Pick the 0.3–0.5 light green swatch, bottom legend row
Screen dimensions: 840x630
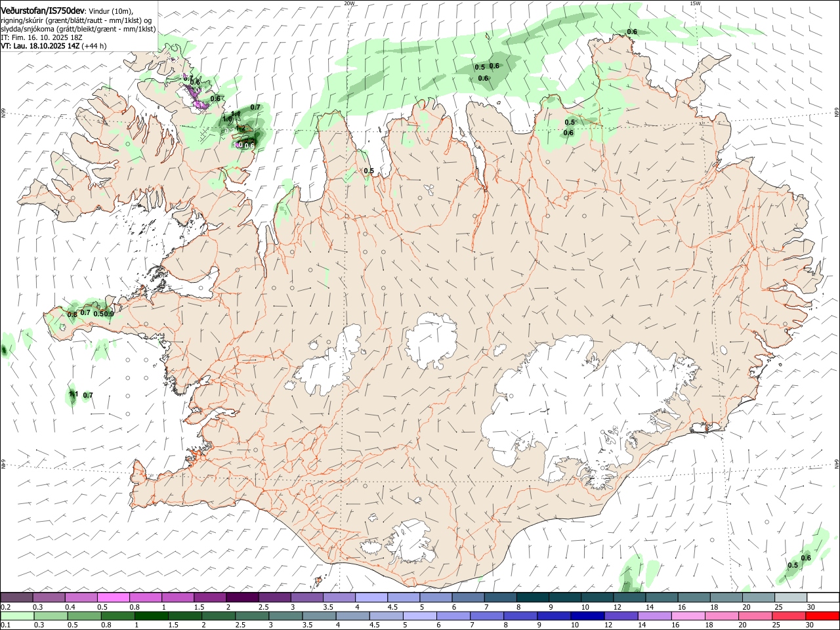[51, 616]
